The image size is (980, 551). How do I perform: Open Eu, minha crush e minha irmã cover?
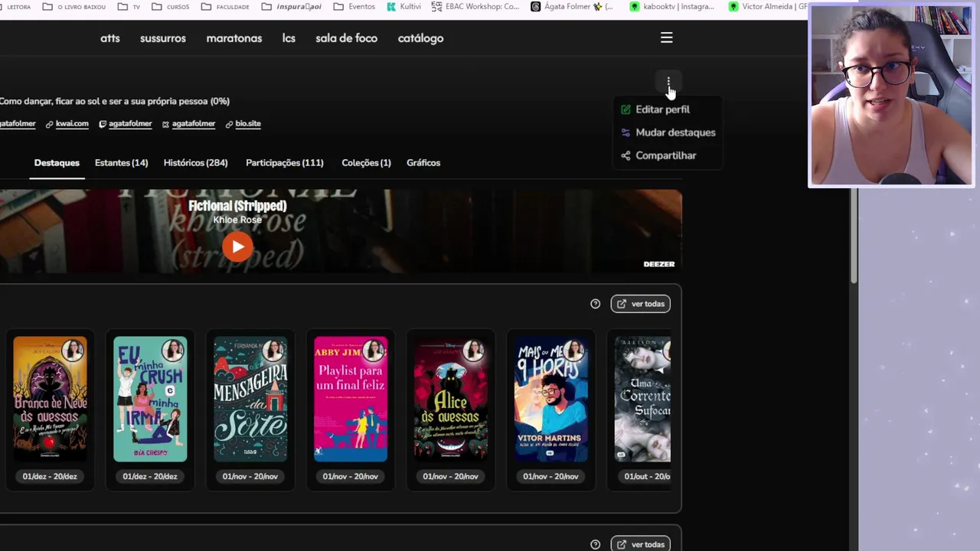coord(150,399)
